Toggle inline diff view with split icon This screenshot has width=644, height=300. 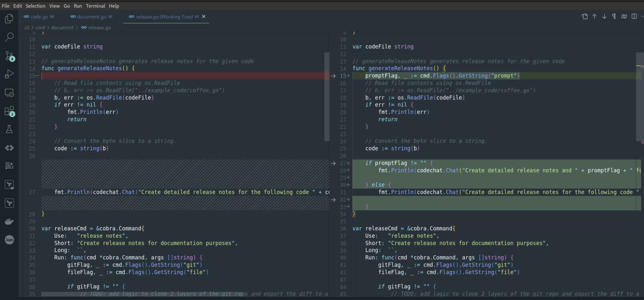[x=634, y=16]
